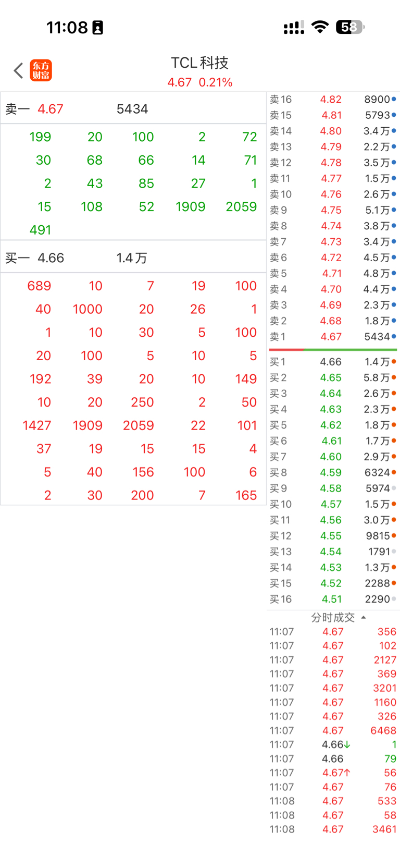
Task: Tap the 卖12 volume 3.5万
Action: 377,163
